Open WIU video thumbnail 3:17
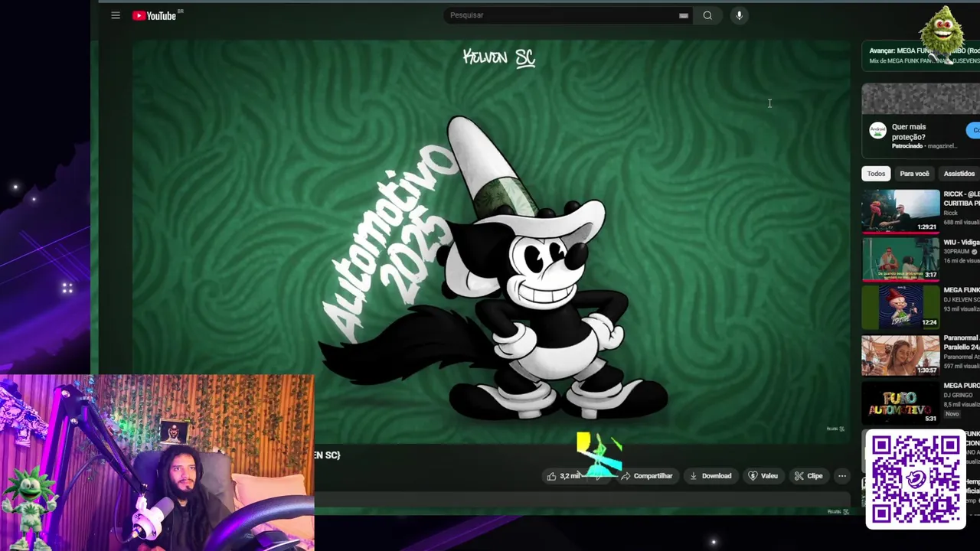 (x=900, y=259)
